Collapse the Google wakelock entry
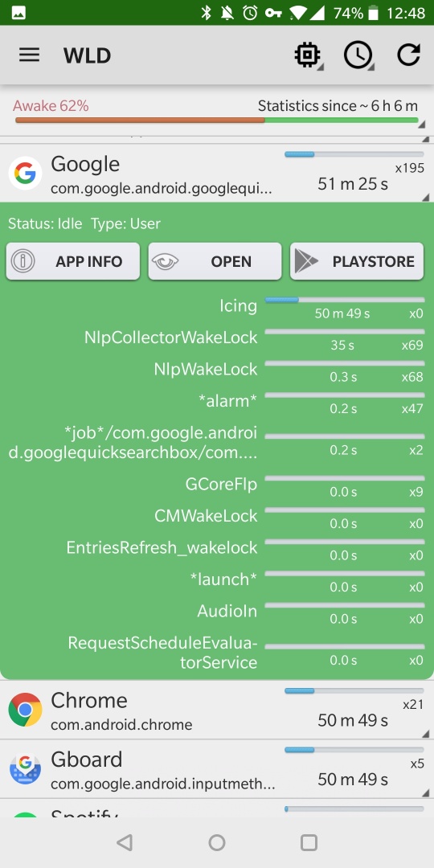 (x=217, y=174)
